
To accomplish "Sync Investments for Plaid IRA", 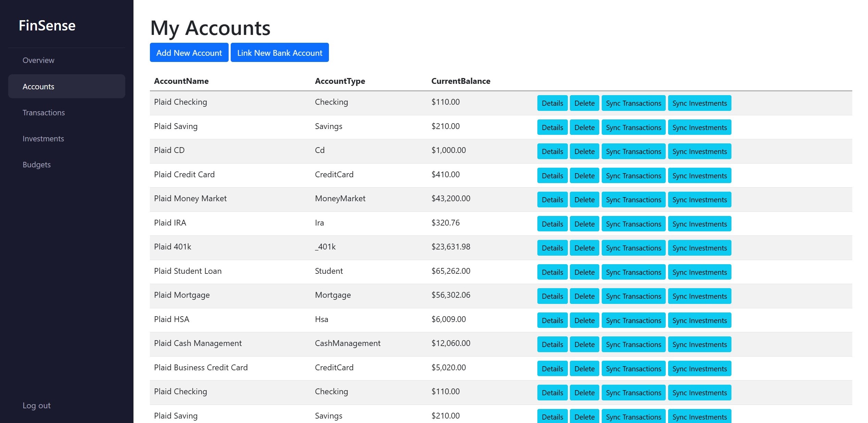I will (699, 224).
